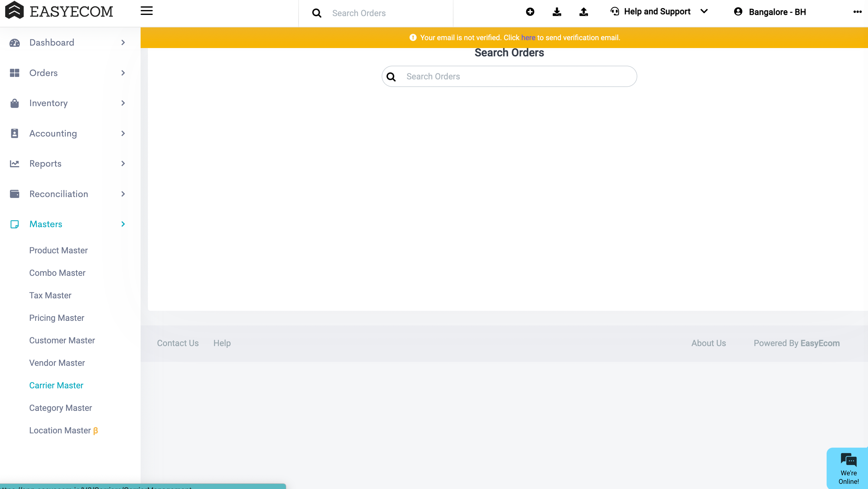Open the download icon in header
This screenshot has width=868, height=489.
(557, 12)
